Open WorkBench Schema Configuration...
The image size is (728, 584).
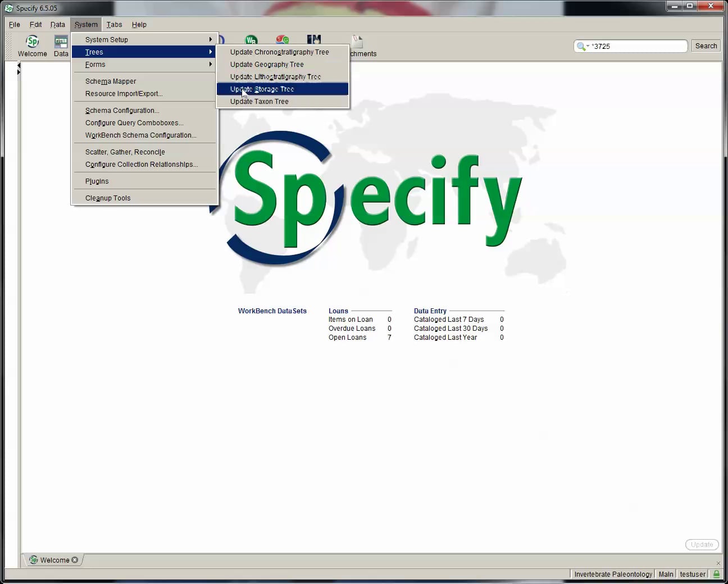[144, 135]
